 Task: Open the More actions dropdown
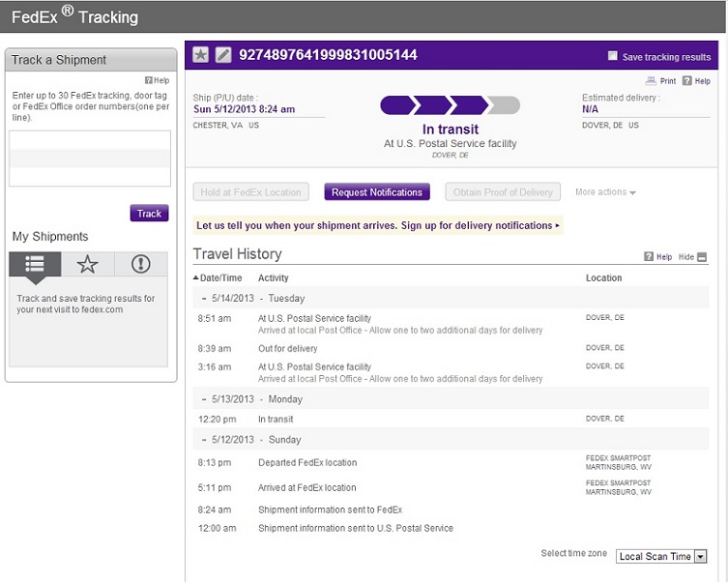pyautogui.click(x=605, y=192)
